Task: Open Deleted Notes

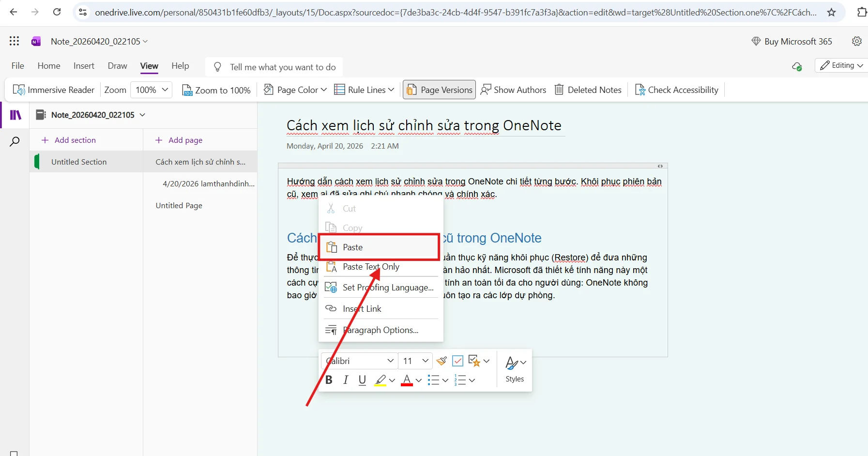Action: pyautogui.click(x=588, y=90)
